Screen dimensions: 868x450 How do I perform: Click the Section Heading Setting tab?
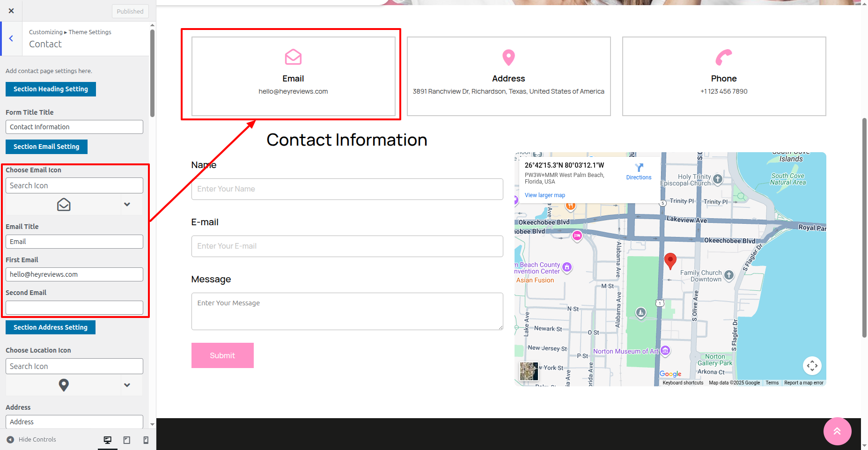pyautogui.click(x=51, y=89)
